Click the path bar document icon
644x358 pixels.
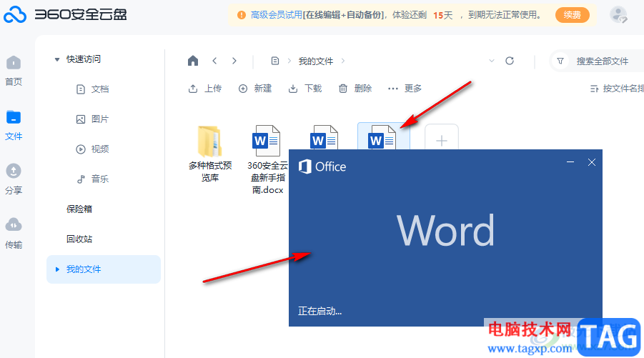point(275,61)
